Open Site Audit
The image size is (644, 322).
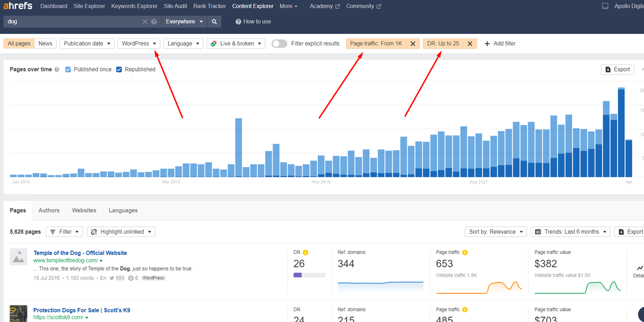(x=175, y=6)
